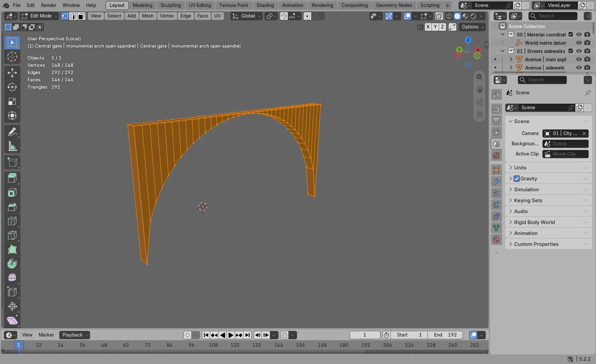Viewport: 596px width, 364px height.
Task: Click frame 96 on the timeline
Action: coord(191,345)
